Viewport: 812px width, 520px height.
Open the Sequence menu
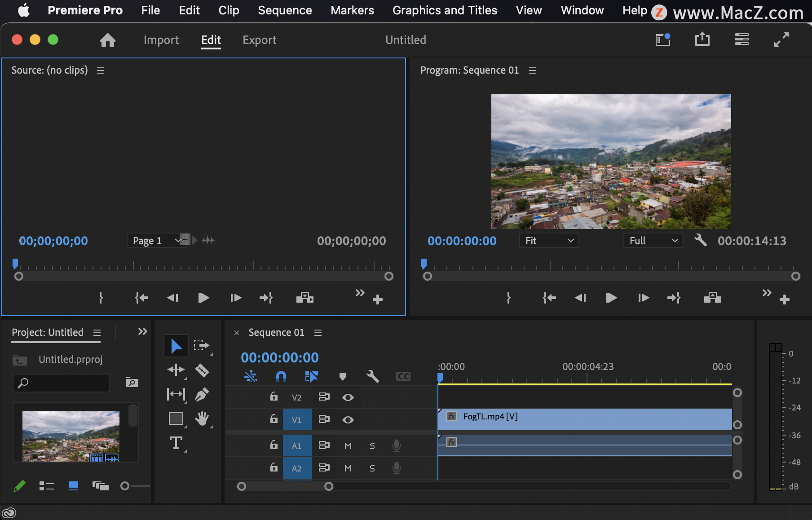click(x=284, y=10)
